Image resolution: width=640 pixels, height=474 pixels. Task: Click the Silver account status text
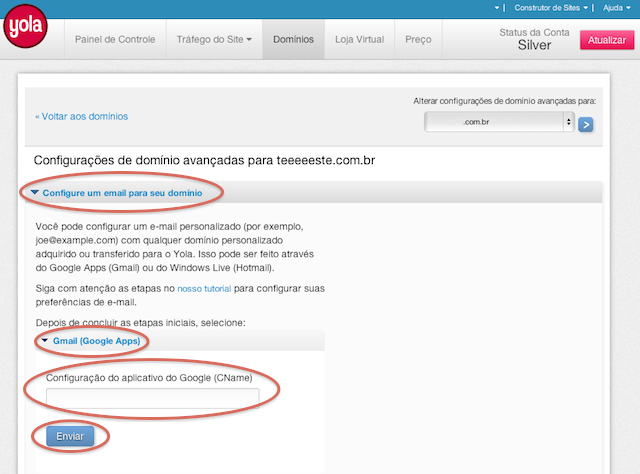pyautogui.click(x=535, y=45)
